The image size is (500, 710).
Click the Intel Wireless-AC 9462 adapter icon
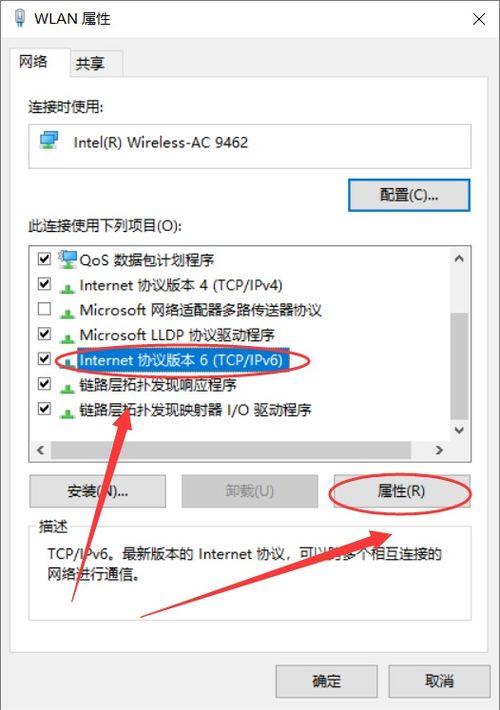(x=49, y=141)
